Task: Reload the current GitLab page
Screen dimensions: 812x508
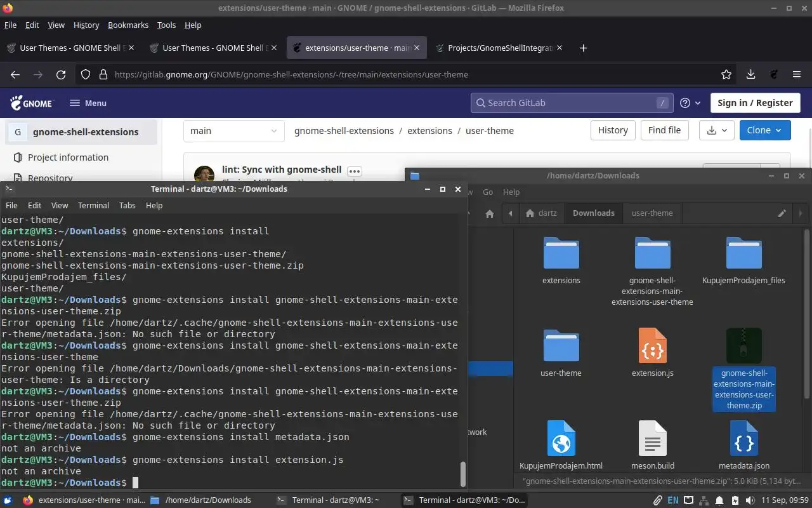Action: pos(61,74)
